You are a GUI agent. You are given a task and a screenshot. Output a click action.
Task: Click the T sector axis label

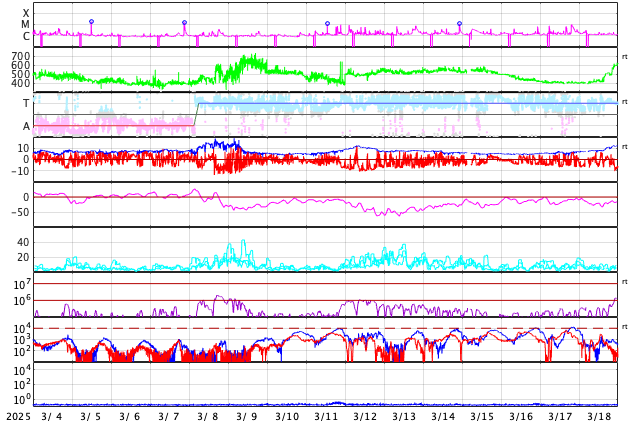pyautogui.click(x=26, y=103)
